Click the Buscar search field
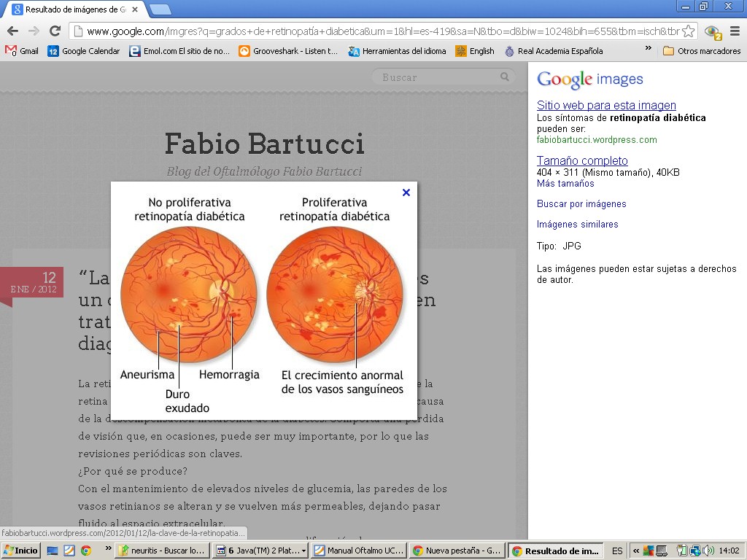Viewport: 747px width, 560px height. coord(438,77)
